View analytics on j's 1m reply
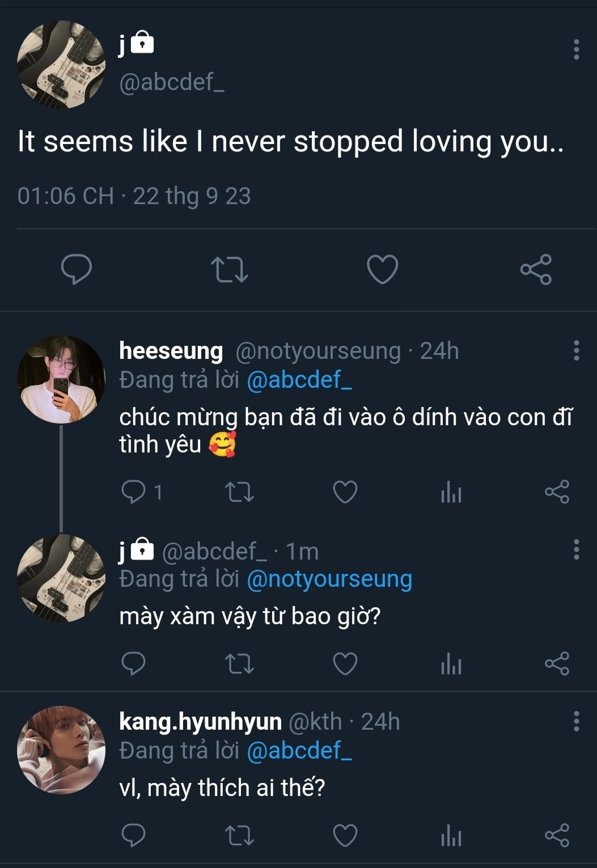This screenshot has height=868, width=597. 451,664
